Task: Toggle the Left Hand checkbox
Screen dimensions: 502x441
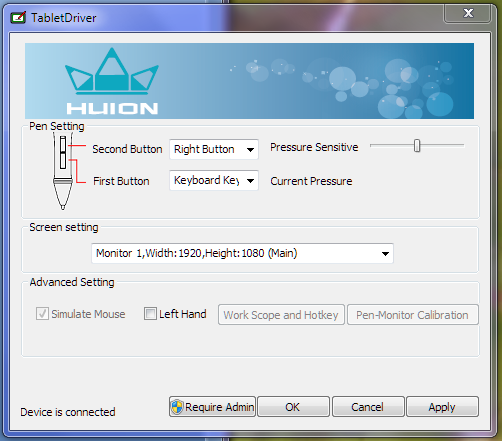Action: tap(150, 314)
